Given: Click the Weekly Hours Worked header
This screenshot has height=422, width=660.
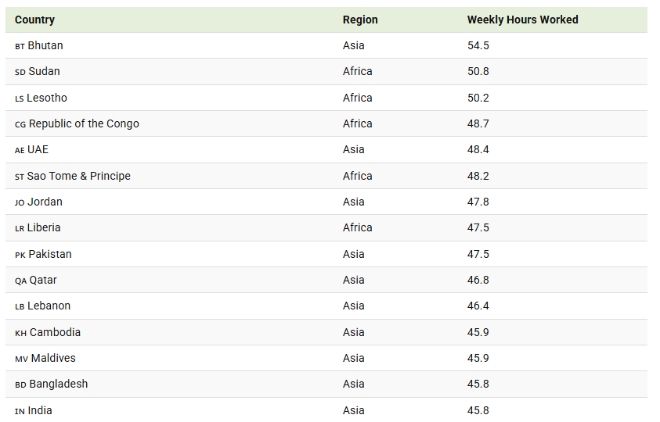Looking at the screenshot, I should [x=522, y=20].
